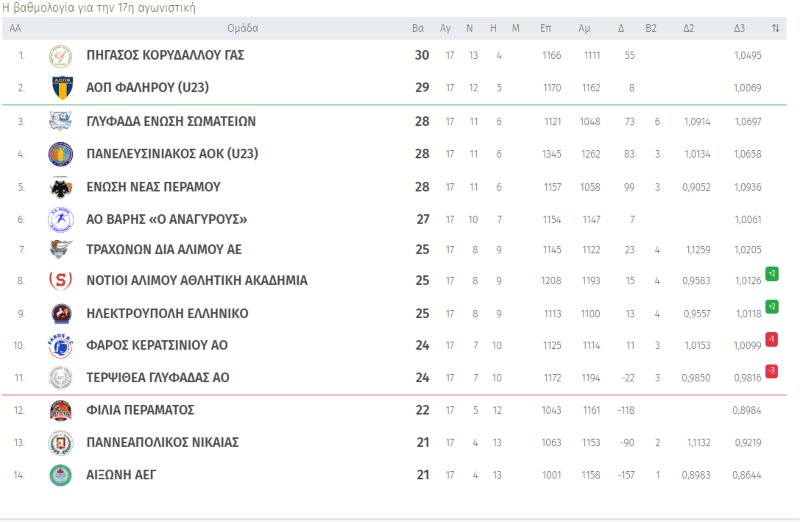Viewport: 800px width, 522px height.
Task: Click the ΑΙΞΩΝΗ ΑΕΓ team logo
Action: (x=60, y=474)
